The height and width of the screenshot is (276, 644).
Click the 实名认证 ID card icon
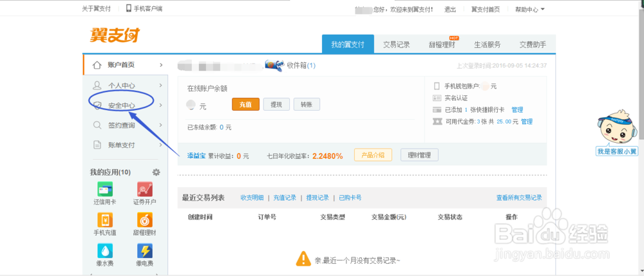point(437,98)
